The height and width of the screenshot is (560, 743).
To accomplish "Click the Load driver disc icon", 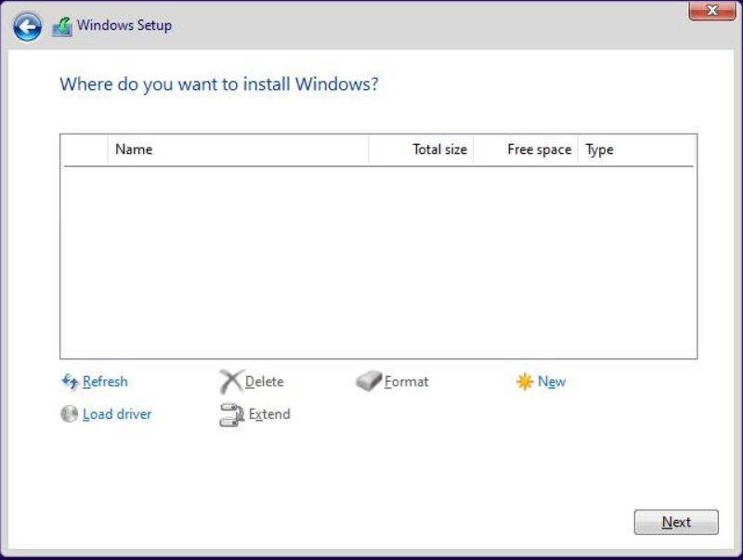I will (69, 413).
